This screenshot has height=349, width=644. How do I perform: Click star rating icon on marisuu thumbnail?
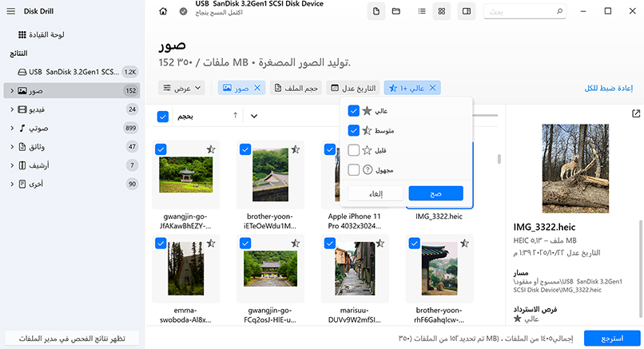click(x=380, y=244)
